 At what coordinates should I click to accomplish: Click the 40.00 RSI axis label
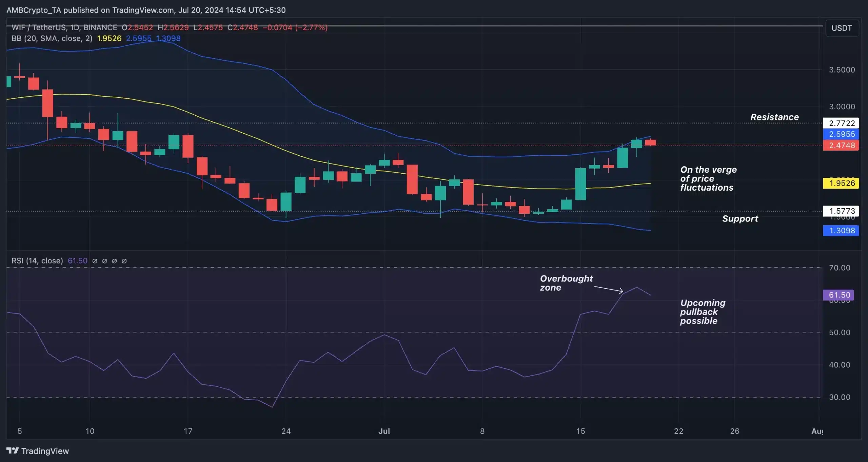click(x=840, y=365)
